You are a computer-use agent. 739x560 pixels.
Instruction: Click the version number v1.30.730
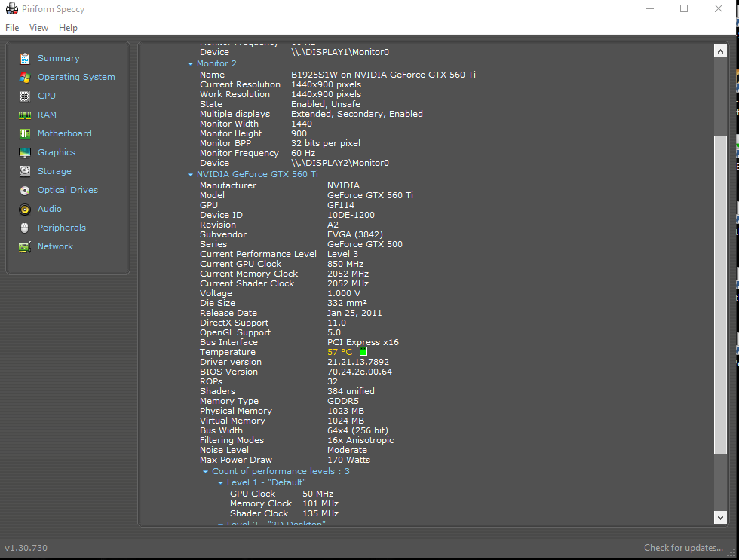click(26, 548)
